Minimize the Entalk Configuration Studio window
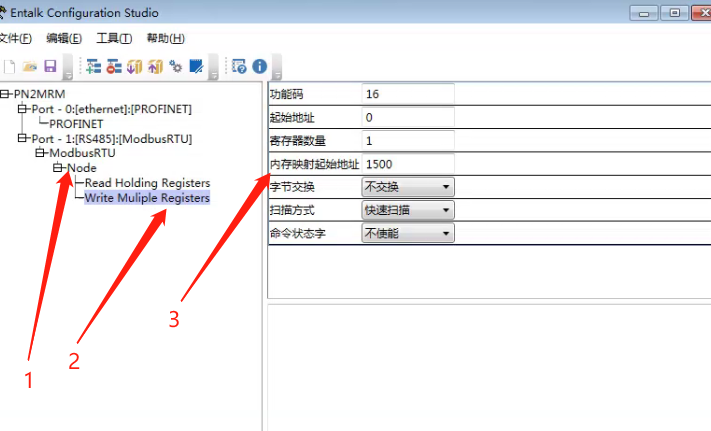The image size is (711, 431). (x=643, y=13)
